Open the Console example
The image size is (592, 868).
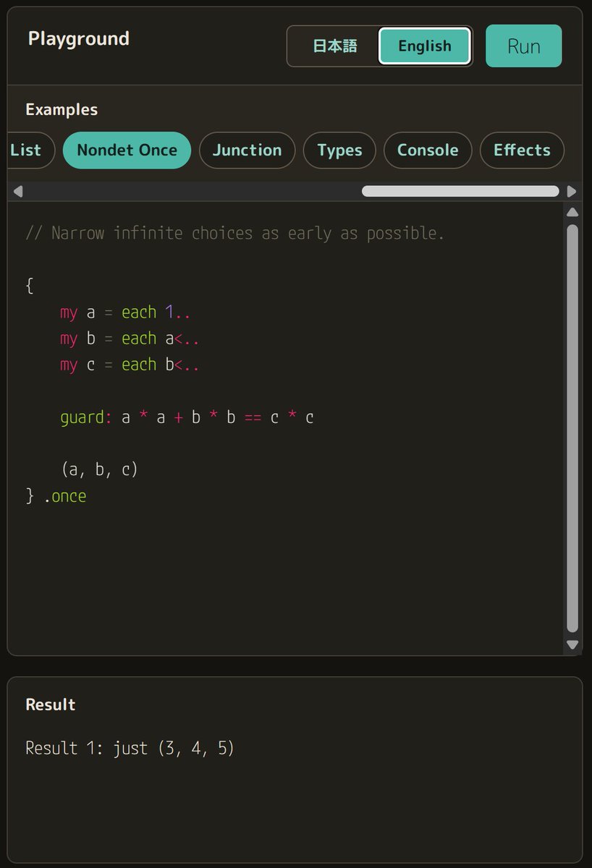click(x=428, y=150)
